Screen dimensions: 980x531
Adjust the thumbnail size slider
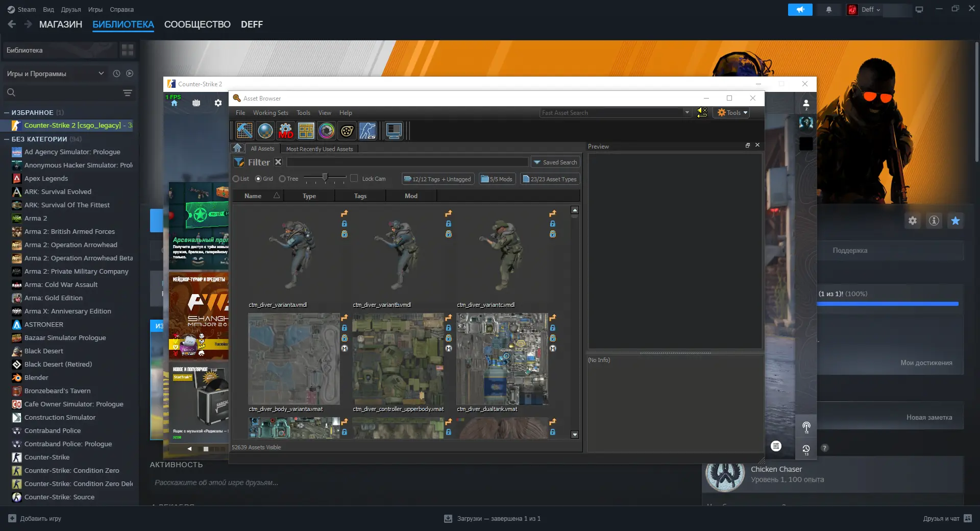pyautogui.click(x=325, y=178)
